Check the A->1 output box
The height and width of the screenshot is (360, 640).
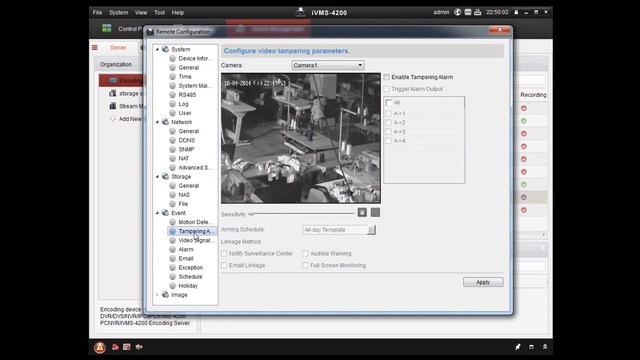click(x=389, y=113)
